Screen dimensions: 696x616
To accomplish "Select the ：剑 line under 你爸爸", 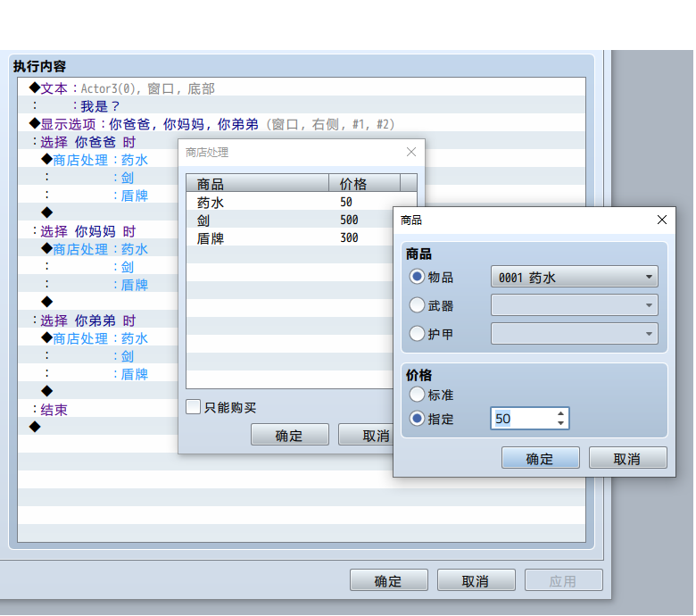I will 98,177.
